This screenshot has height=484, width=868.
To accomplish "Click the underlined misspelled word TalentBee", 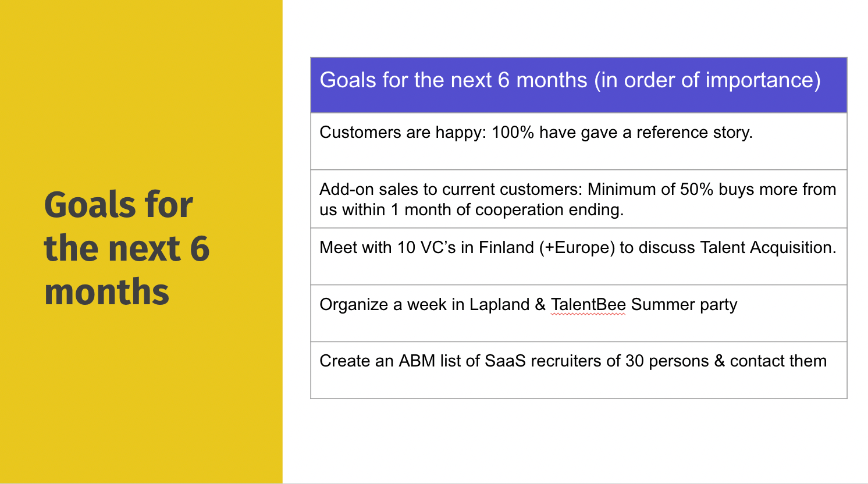I will (x=588, y=305).
